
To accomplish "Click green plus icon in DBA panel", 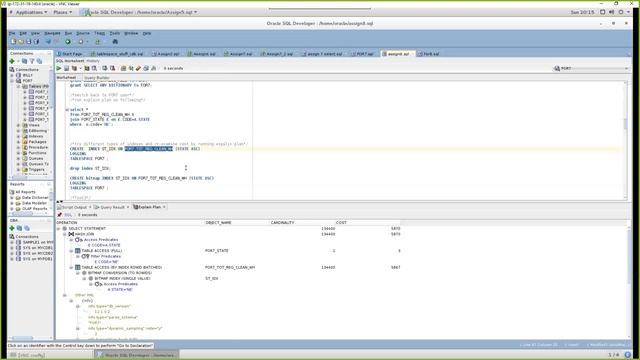I will tap(12, 228).
